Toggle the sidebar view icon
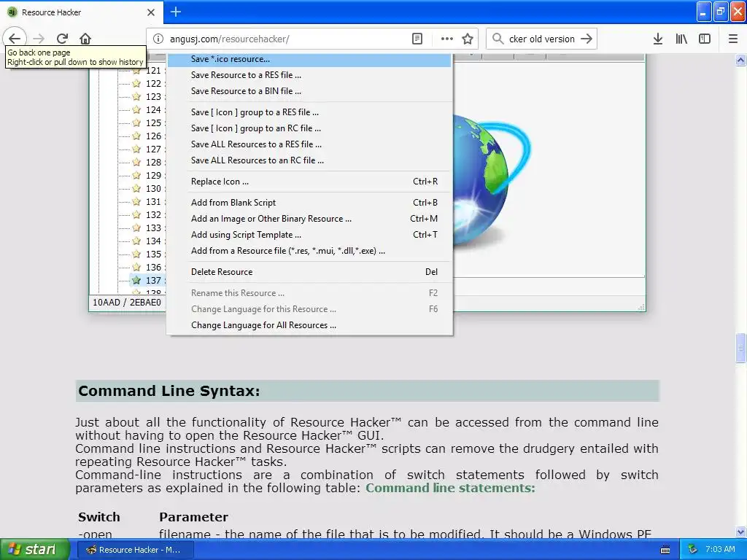Image resolution: width=747 pixels, height=560 pixels. tap(705, 39)
